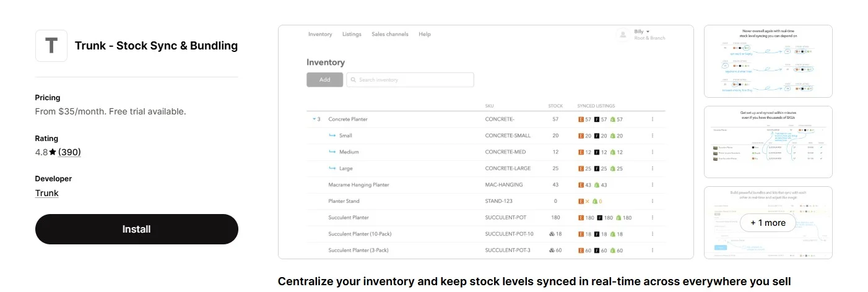Click the 'Trunk - Stock Sync & Bundling' title
The height and width of the screenshot is (292, 868).
point(156,46)
